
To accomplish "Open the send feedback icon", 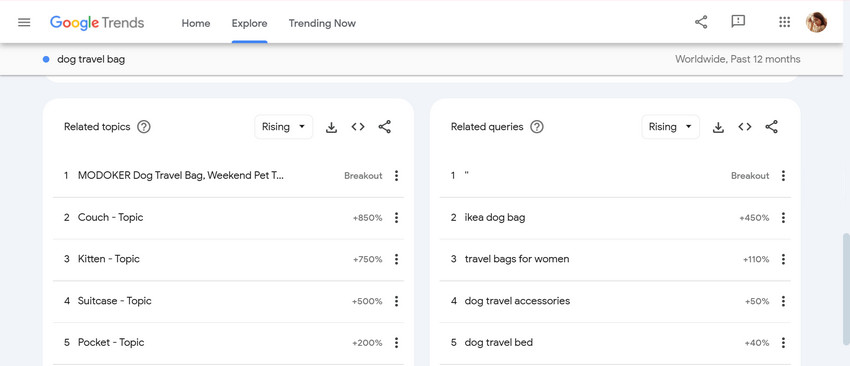I will (x=738, y=22).
